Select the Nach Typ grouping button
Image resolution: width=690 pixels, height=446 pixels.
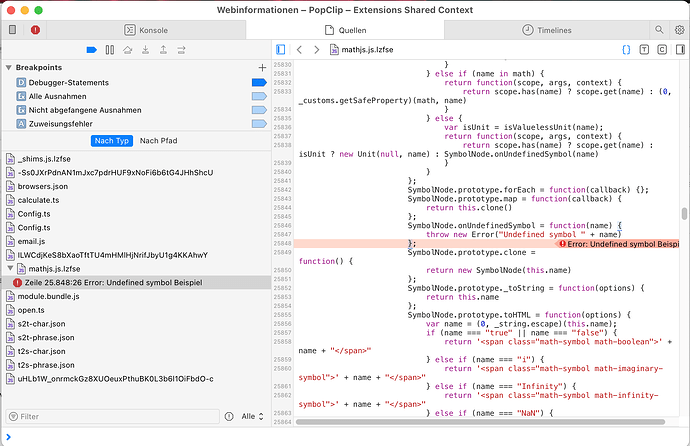coord(111,141)
